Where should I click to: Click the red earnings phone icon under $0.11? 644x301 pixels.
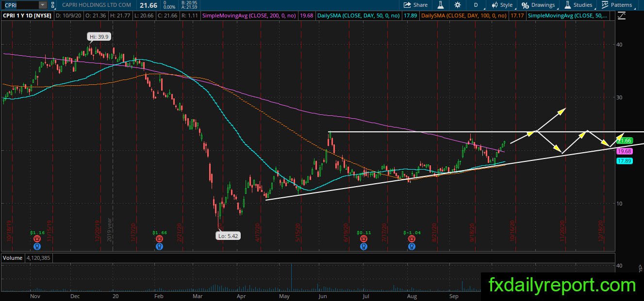pyautogui.click(x=363, y=238)
